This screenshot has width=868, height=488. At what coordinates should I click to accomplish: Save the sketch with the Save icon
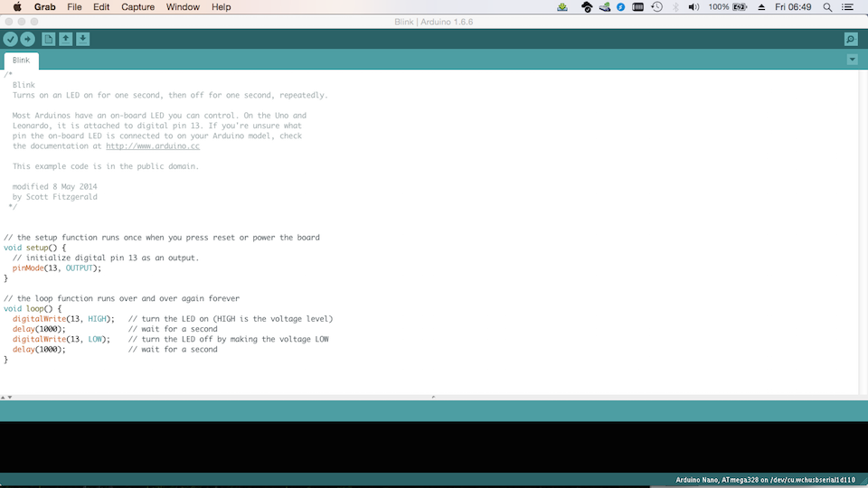coord(83,39)
